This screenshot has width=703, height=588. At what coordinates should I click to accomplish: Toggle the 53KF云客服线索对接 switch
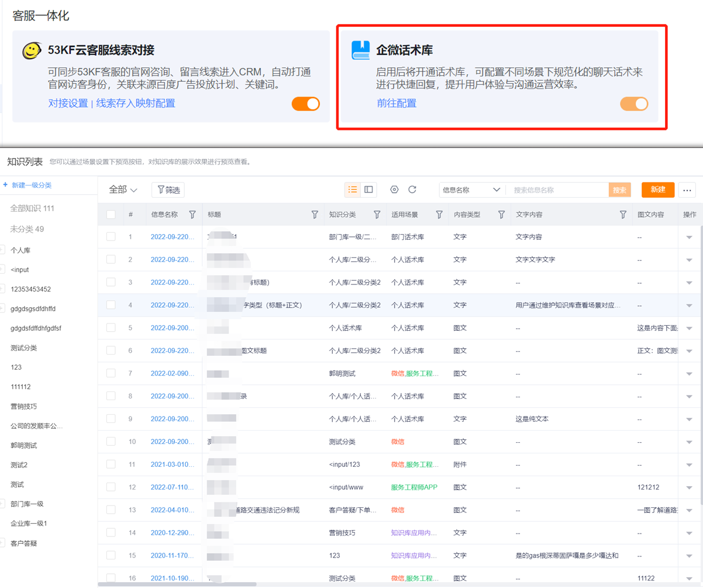pyautogui.click(x=306, y=104)
